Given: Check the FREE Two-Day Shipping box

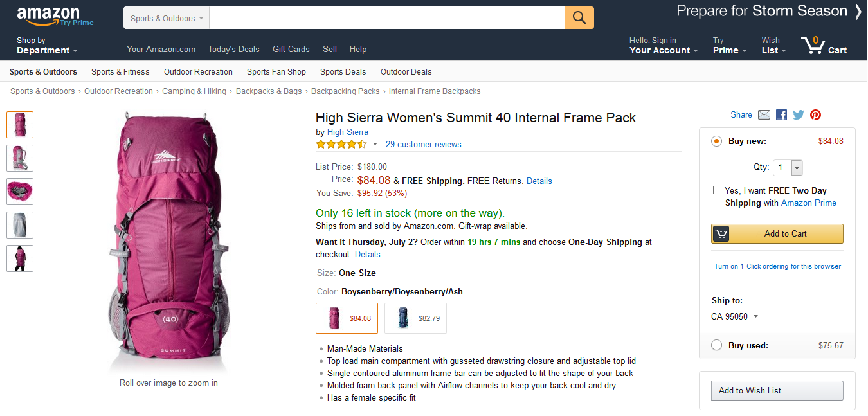Looking at the screenshot, I should 717,190.
